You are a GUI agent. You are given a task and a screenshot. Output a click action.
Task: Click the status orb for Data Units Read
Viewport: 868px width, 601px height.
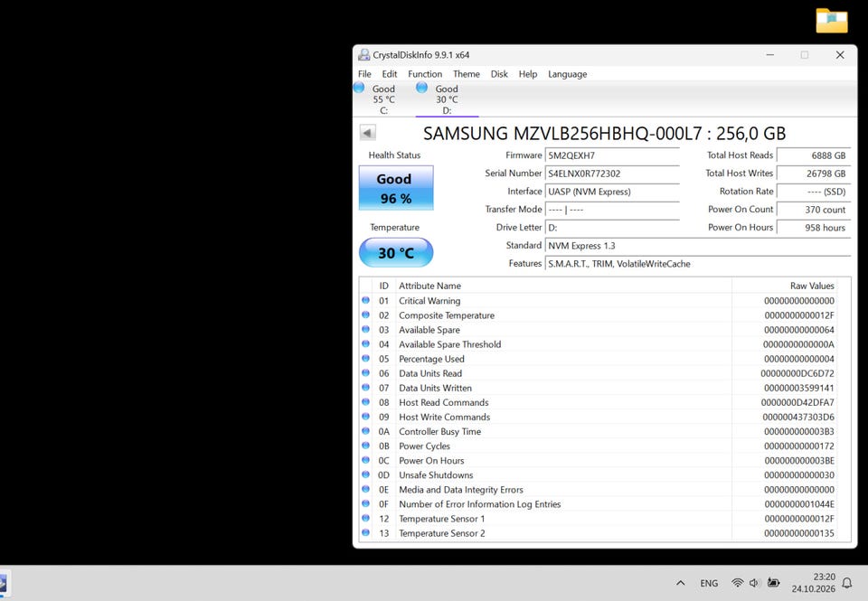pos(365,373)
